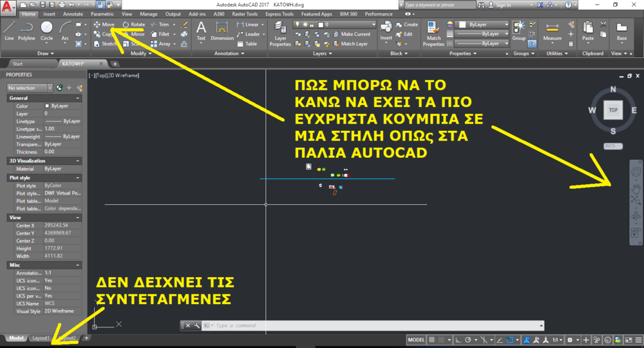Click the Match Properties tool
The image size is (644, 348).
tap(433, 34)
